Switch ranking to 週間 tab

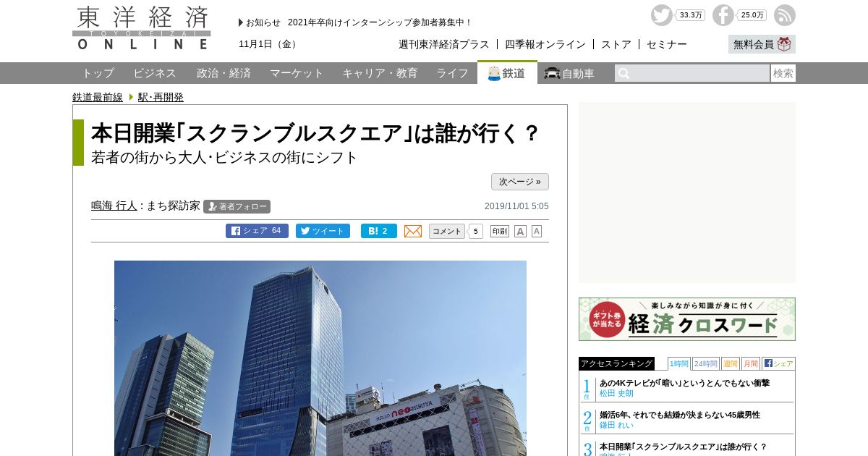(730, 363)
